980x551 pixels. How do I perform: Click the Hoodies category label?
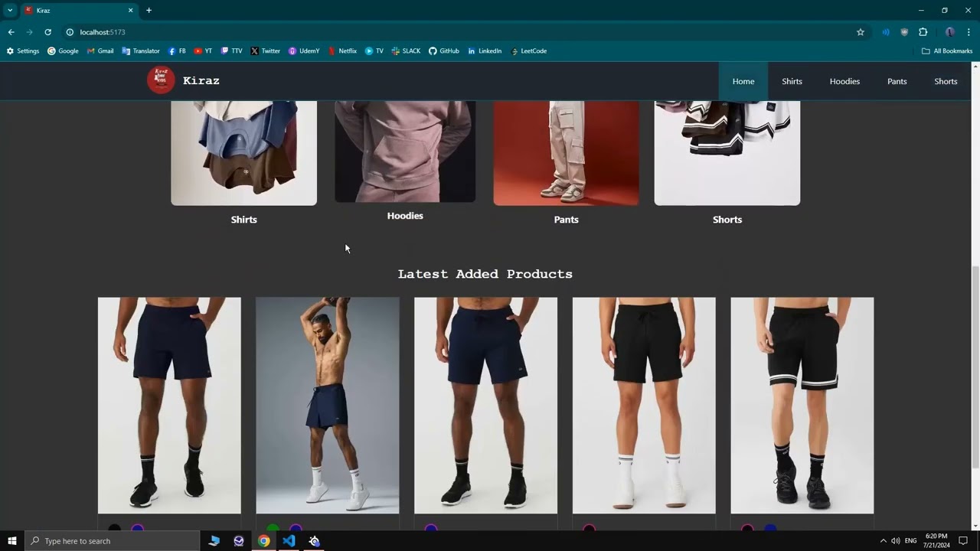pyautogui.click(x=405, y=216)
